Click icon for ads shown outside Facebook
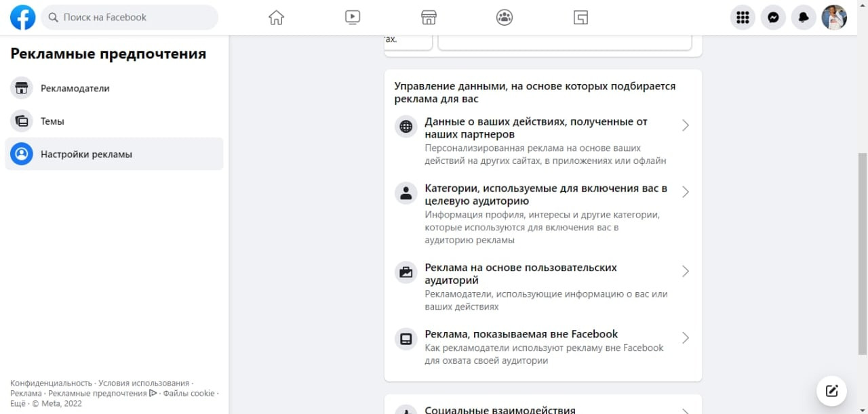The height and width of the screenshot is (414, 868). (x=406, y=339)
